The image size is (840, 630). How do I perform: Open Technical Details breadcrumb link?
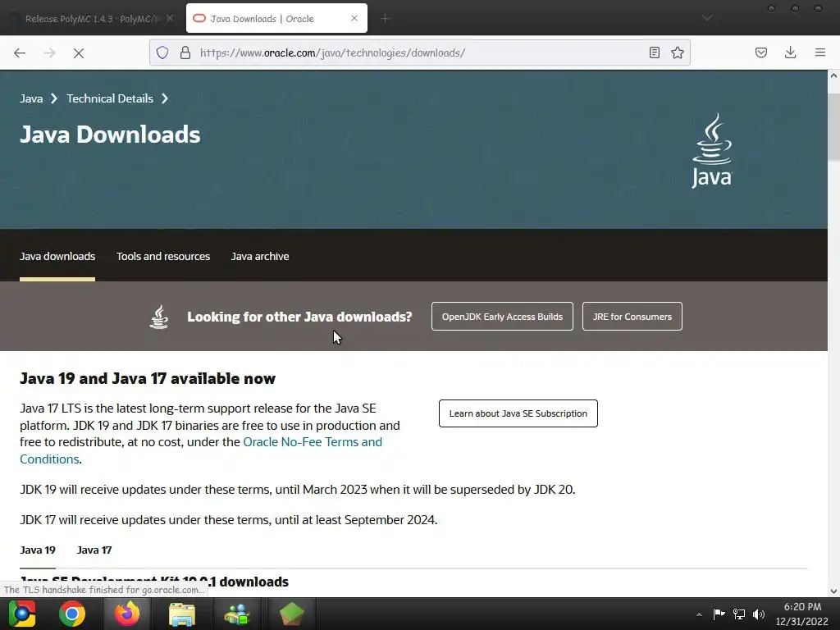pyautogui.click(x=110, y=98)
